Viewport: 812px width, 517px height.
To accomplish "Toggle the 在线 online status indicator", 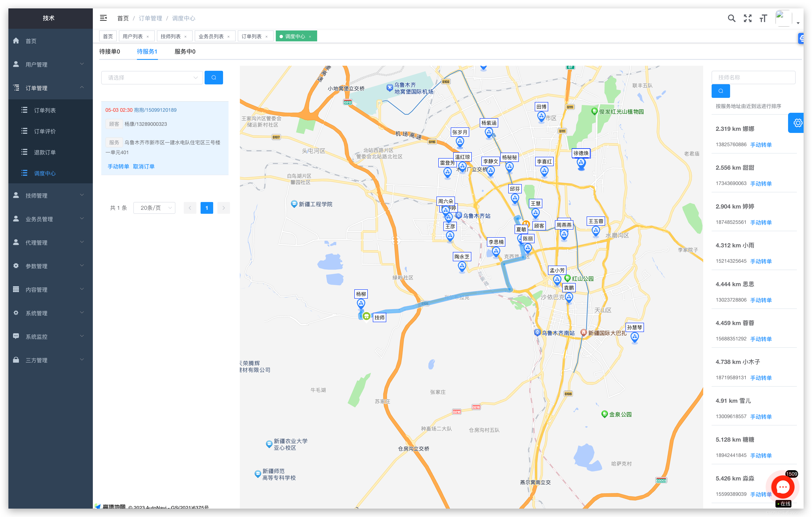I will click(x=783, y=504).
